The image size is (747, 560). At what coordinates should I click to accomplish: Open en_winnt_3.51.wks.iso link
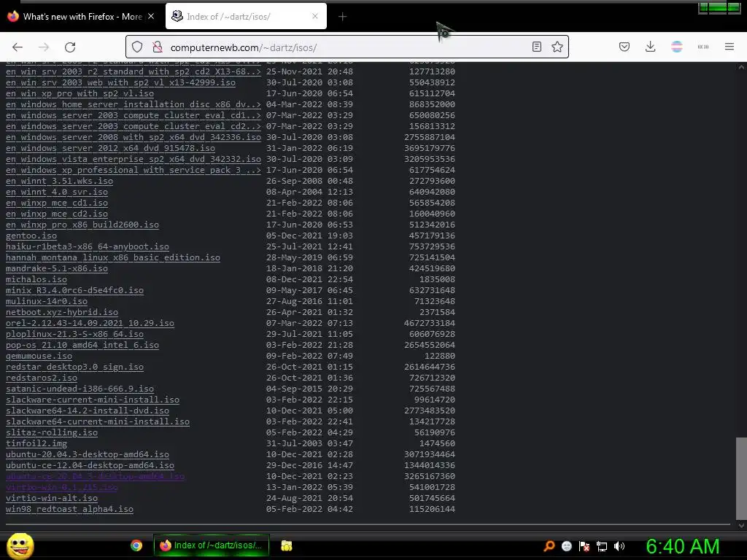pyautogui.click(x=59, y=181)
